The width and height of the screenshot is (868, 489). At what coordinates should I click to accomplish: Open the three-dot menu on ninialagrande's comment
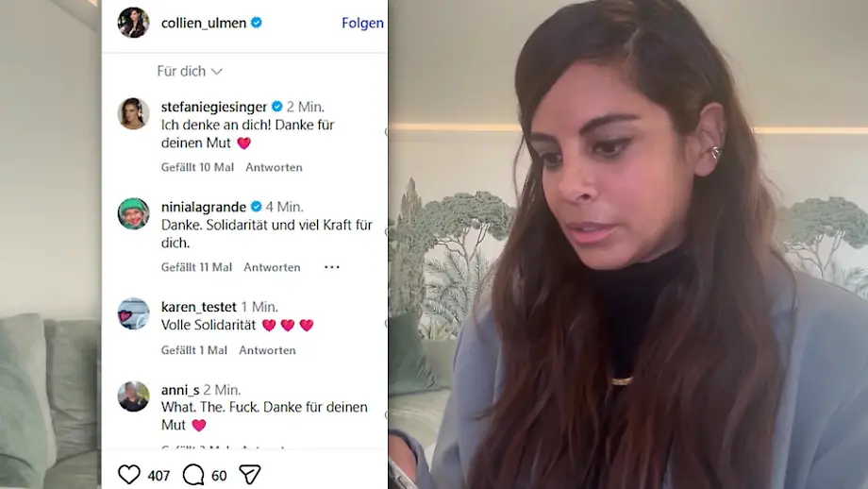(x=331, y=267)
